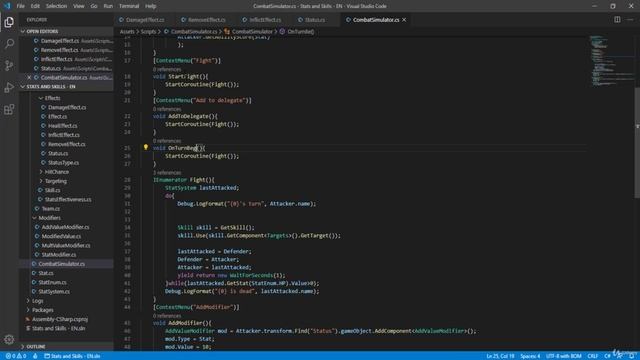Expand the Targeting folder

click(56, 181)
